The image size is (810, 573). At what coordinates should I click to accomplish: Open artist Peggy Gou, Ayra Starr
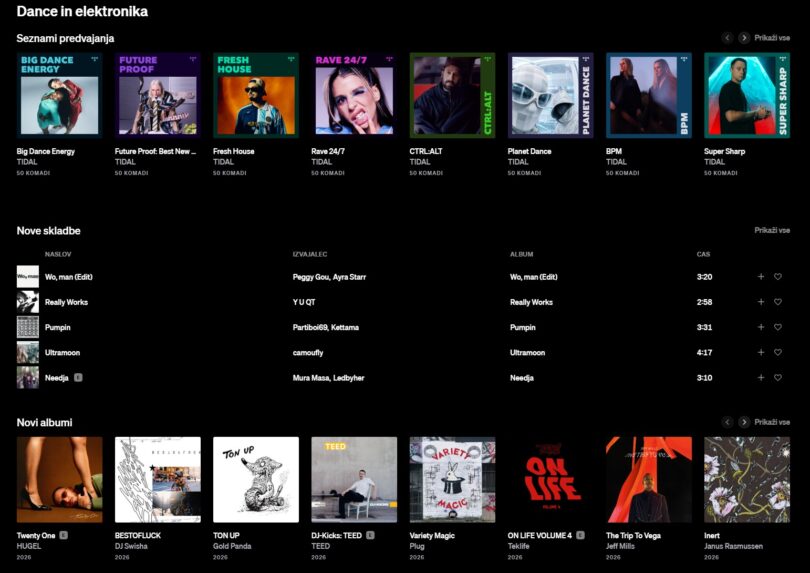[329, 277]
